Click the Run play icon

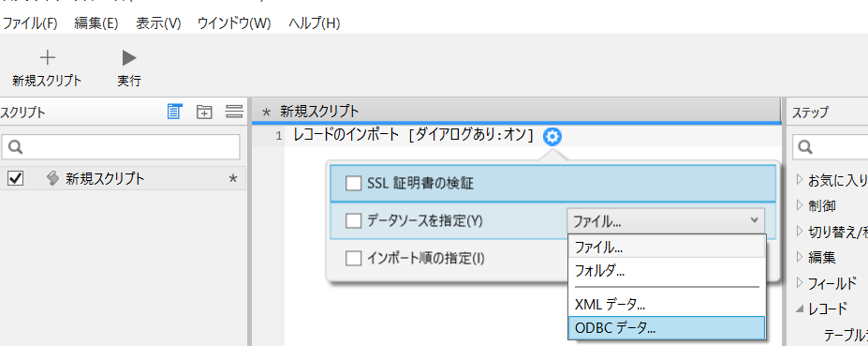point(129,58)
